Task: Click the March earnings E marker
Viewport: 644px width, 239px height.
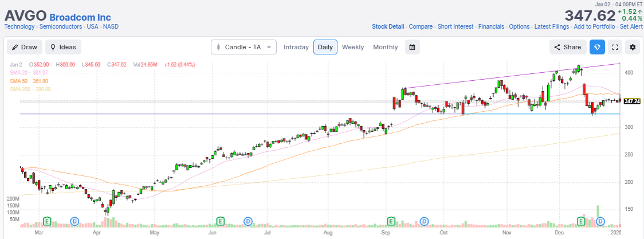Action: (47, 221)
